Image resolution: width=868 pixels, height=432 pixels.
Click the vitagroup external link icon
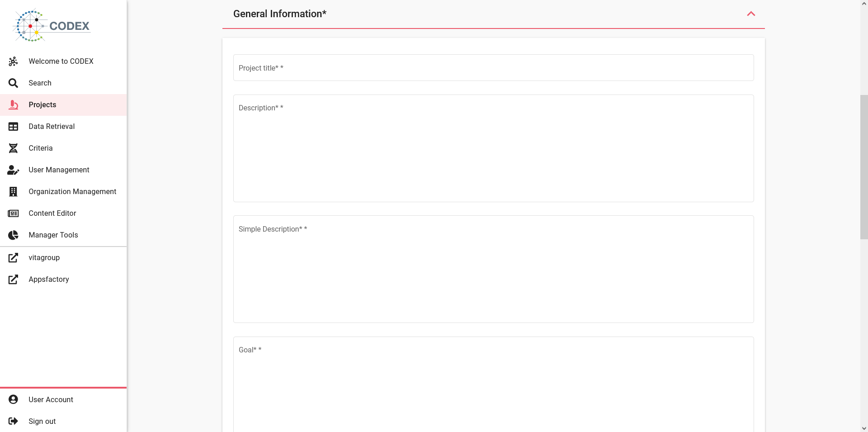pos(13,257)
